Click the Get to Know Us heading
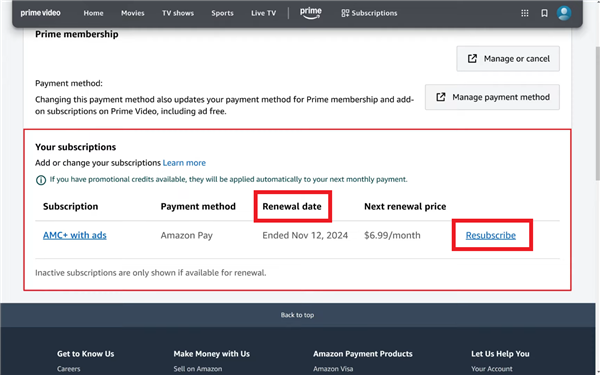This screenshot has height=375, width=600. (86, 354)
